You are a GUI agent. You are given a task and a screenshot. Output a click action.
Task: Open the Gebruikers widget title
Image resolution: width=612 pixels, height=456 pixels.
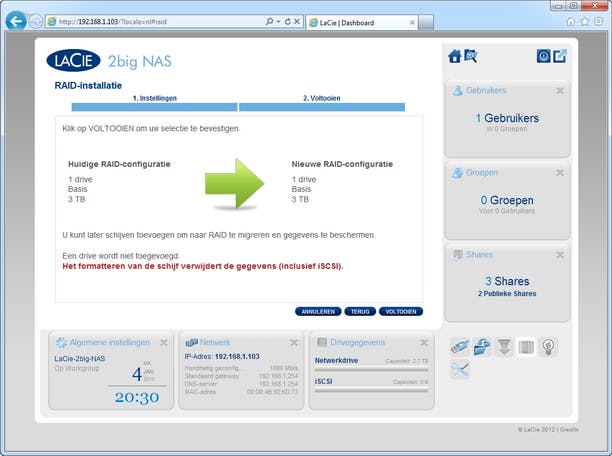click(486, 91)
